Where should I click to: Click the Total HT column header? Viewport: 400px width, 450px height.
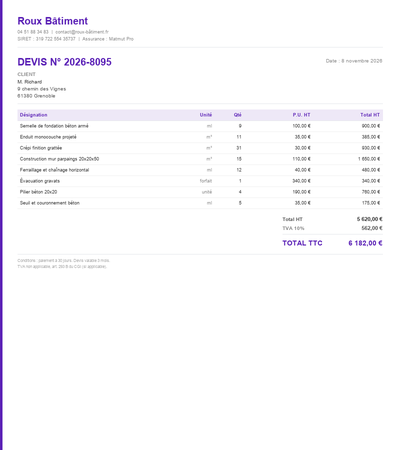(370, 115)
